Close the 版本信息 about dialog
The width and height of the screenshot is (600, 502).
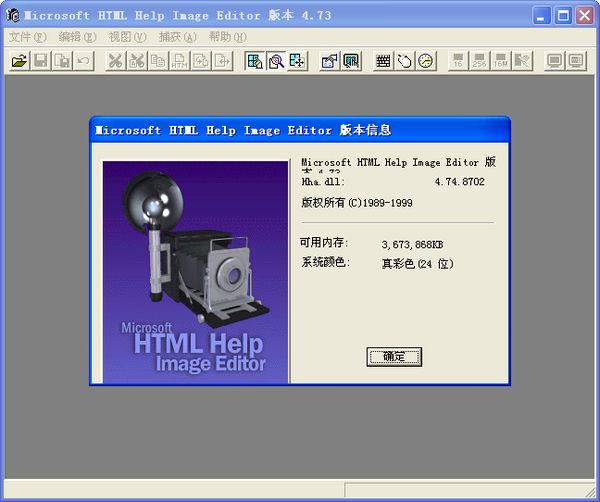[394, 357]
